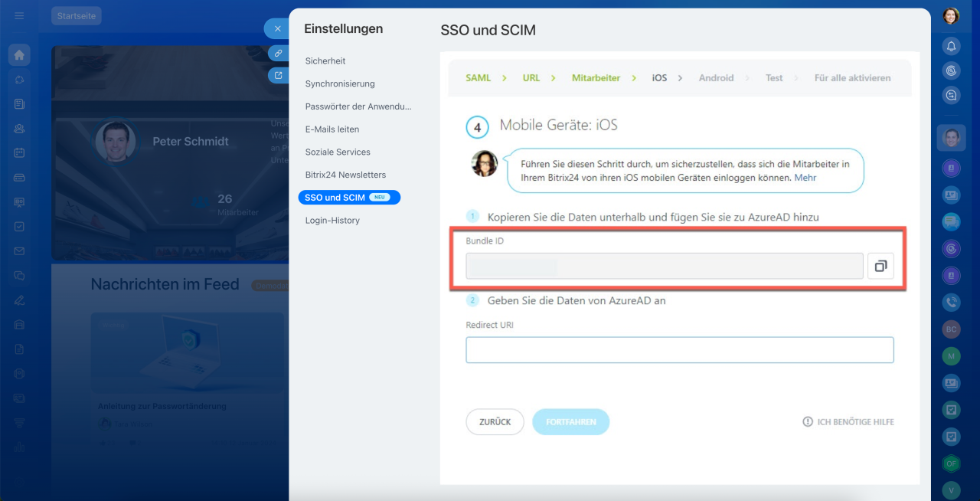
Task: Open Anleitung zur Passwortänderung post
Action: [x=162, y=407]
